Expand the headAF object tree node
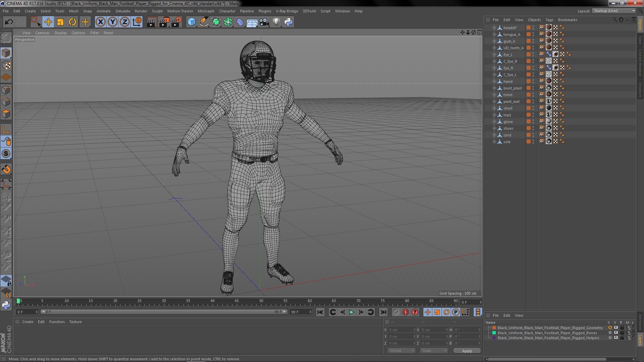This screenshot has width=644, height=362. (x=494, y=28)
